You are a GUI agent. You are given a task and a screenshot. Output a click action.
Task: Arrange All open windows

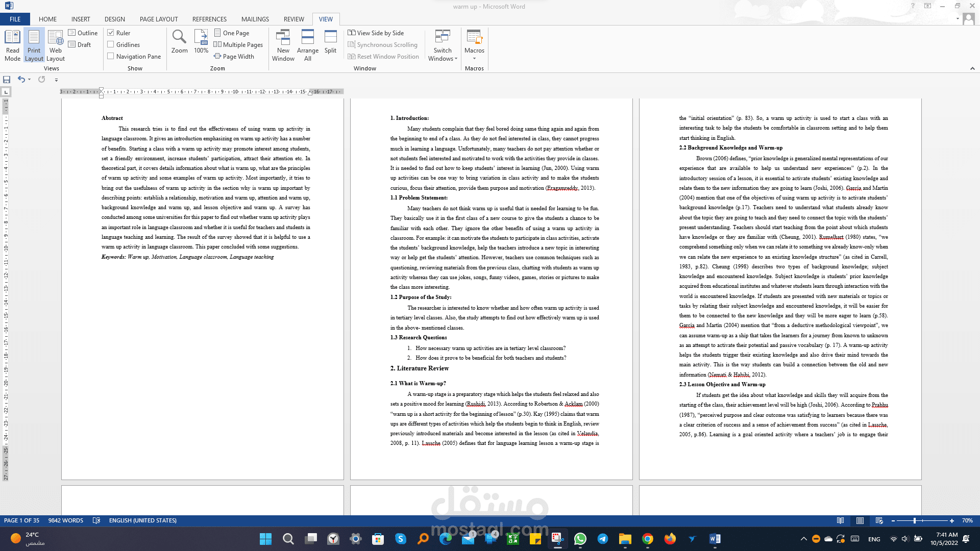pos(308,45)
